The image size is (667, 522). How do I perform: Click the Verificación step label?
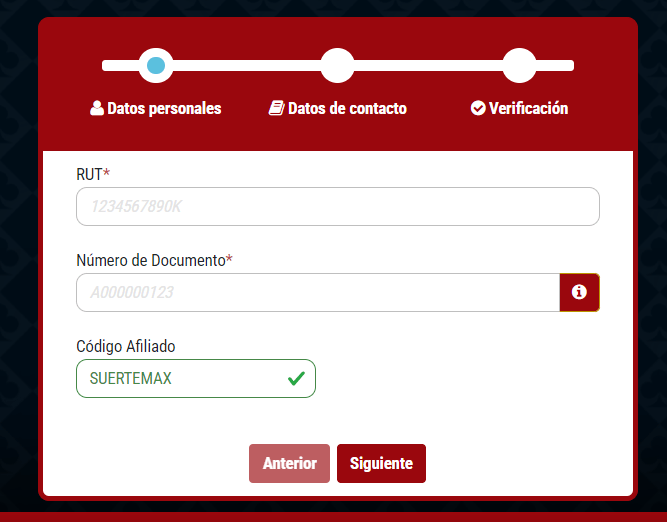click(x=528, y=108)
